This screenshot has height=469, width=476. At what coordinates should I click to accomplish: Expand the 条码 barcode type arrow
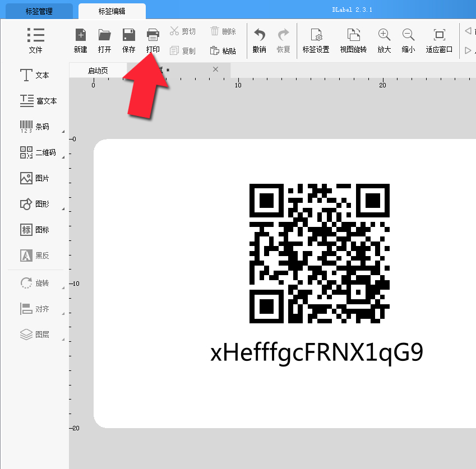click(63, 131)
